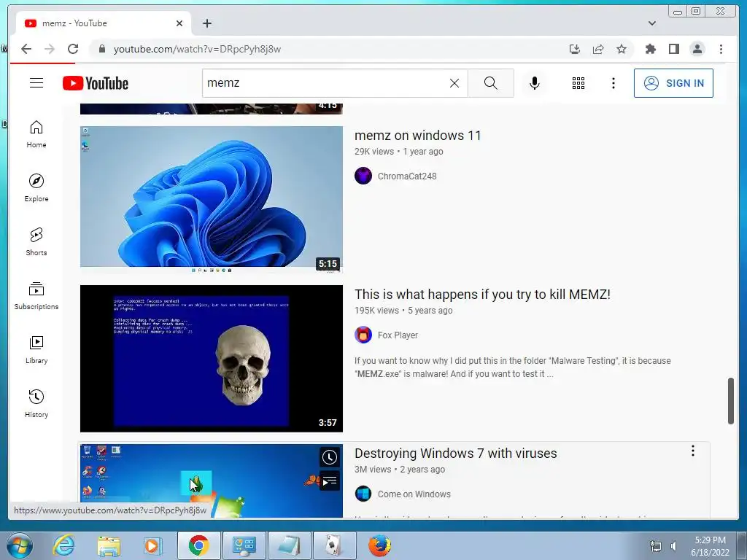Open Subscriptions in the sidebar
The height and width of the screenshot is (560, 747).
click(36, 296)
